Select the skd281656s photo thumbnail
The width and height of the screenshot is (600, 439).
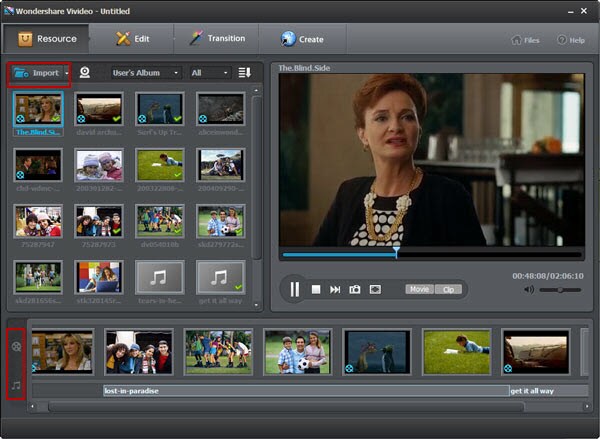(x=38, y=277)
